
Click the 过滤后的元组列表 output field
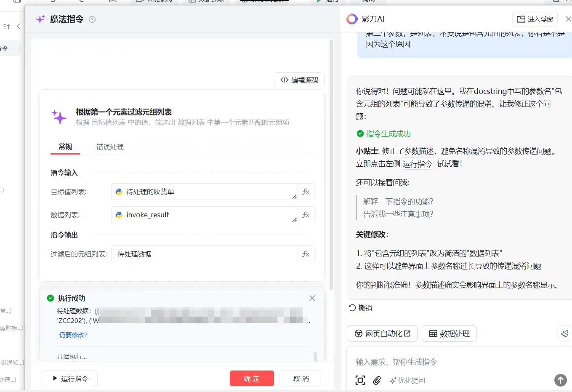point(204,254)
